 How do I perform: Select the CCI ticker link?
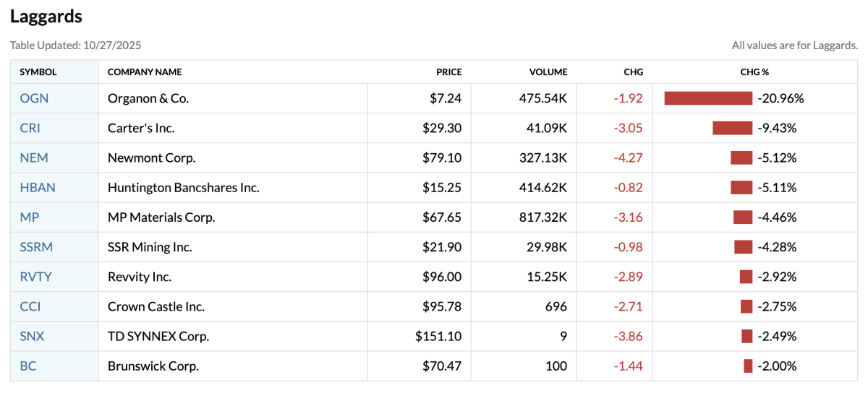click(x=30, y=306)
